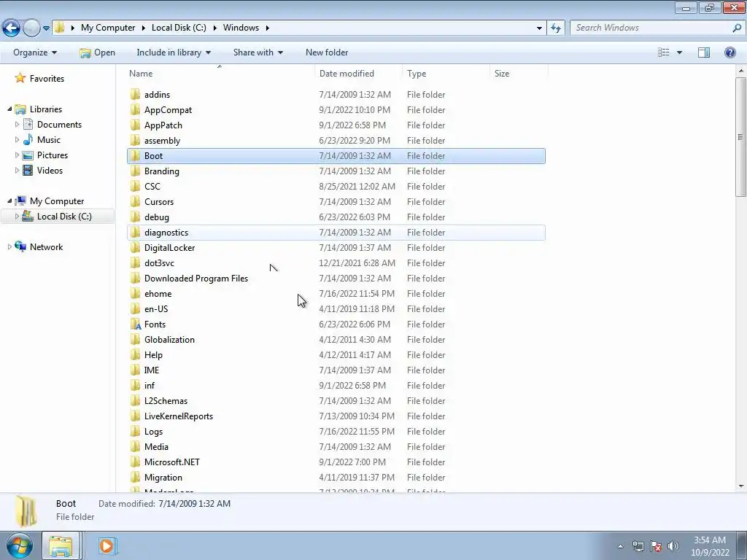The width and height of the screenshot is (747, 560).
Task: Open dropdown arrow after Windows breadcrumb
Action: (267, 28)
